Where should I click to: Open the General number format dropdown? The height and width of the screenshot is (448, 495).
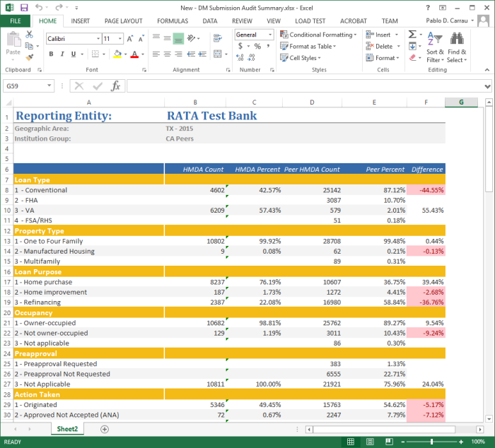[x=270, y=35]
